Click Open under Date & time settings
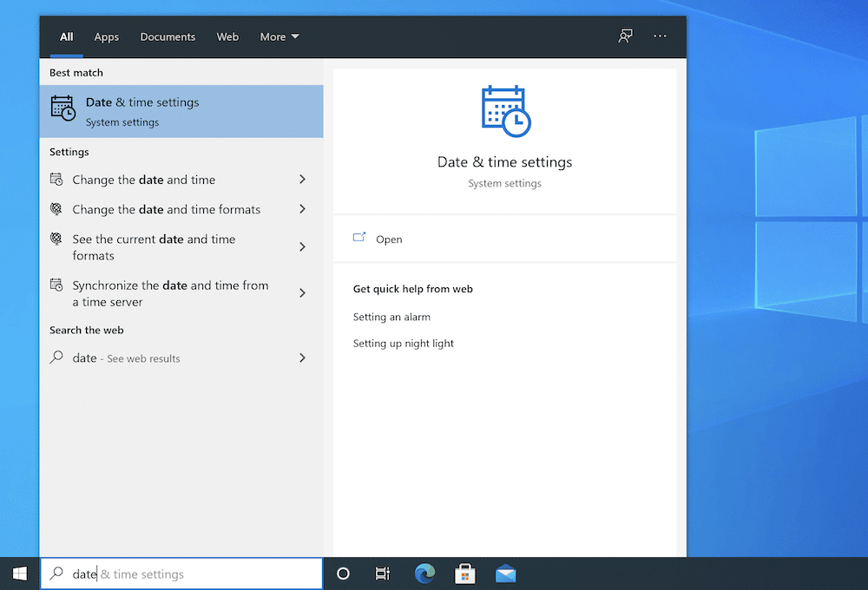Screen dimensions: 868x590 tap(389, 239)
